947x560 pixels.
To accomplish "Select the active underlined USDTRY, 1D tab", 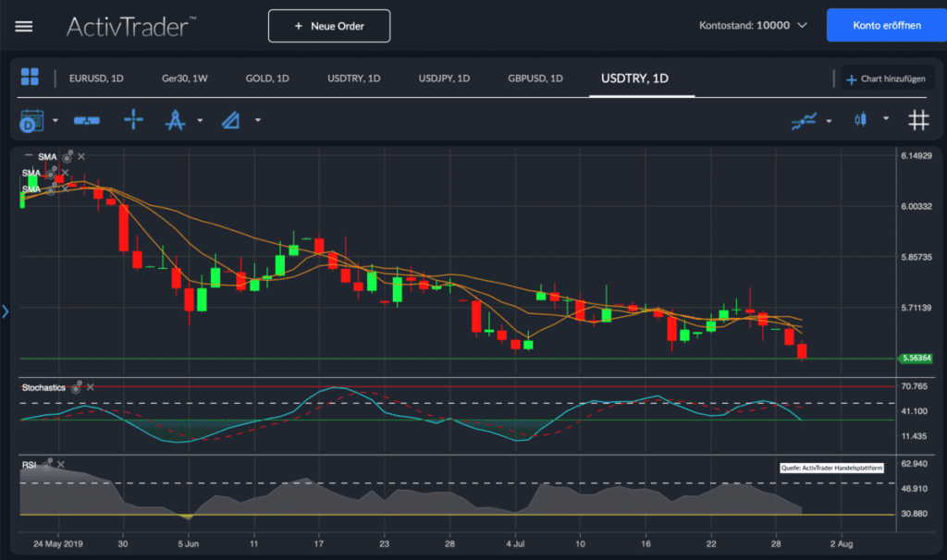I will pyautogui.click(x=634, y=79).
